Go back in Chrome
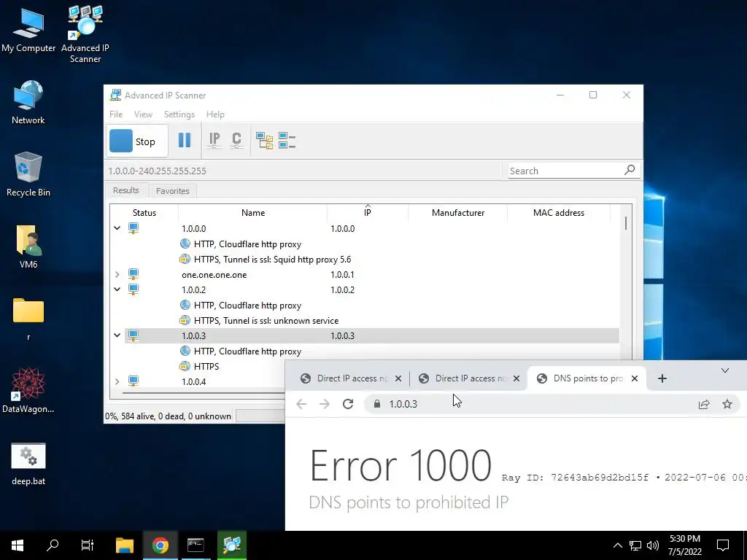The height and width of the screenshot is (560, 747). point(301,404)
